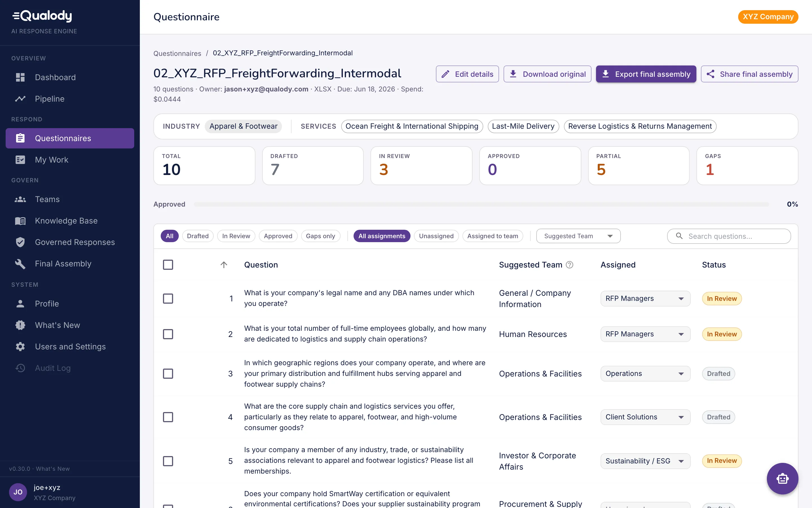Select the In Review status filter
812x508 pixels.
236,236
